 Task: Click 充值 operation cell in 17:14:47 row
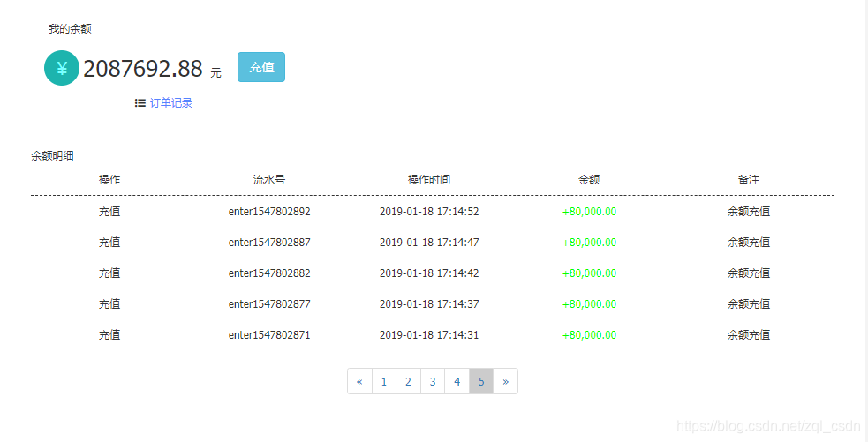109,243
